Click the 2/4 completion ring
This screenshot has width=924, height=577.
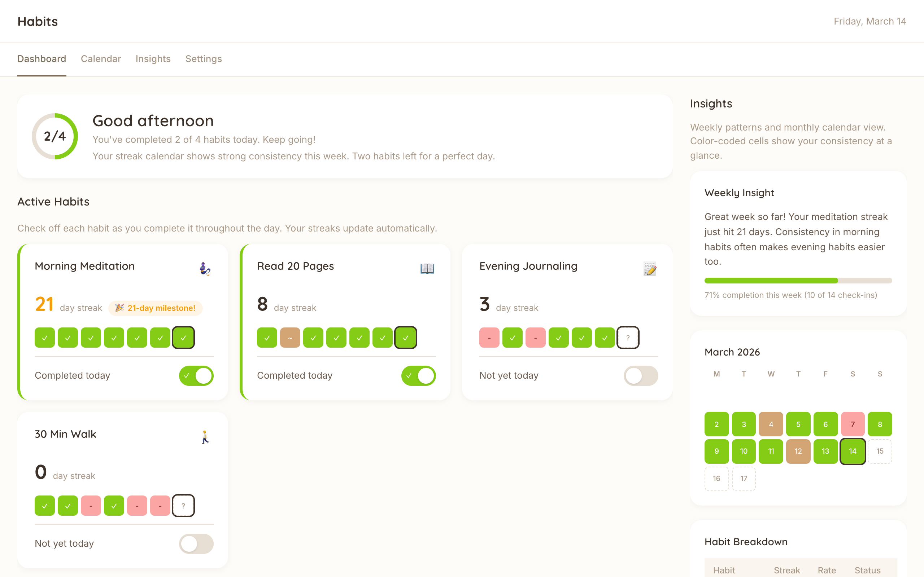point(55,136)
